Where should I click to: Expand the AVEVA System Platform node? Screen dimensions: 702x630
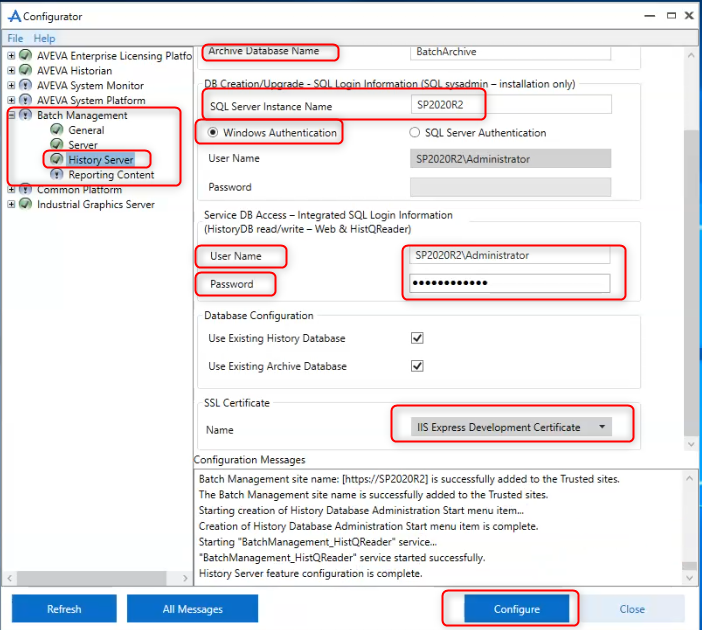(x=11, y=100)
